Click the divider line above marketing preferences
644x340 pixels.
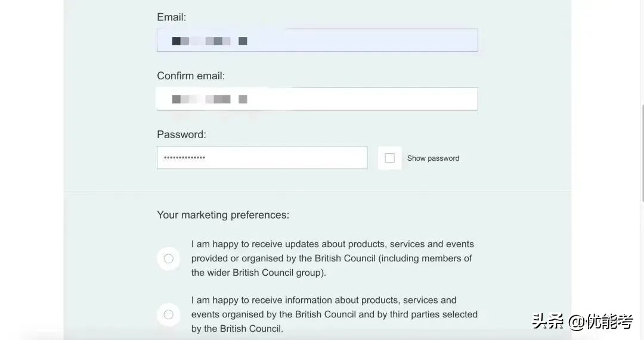(317, 191)
